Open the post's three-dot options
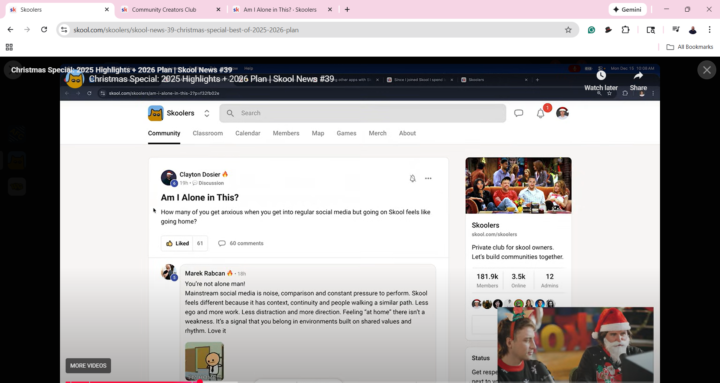The image size is (720, 383). pos(428,179)
